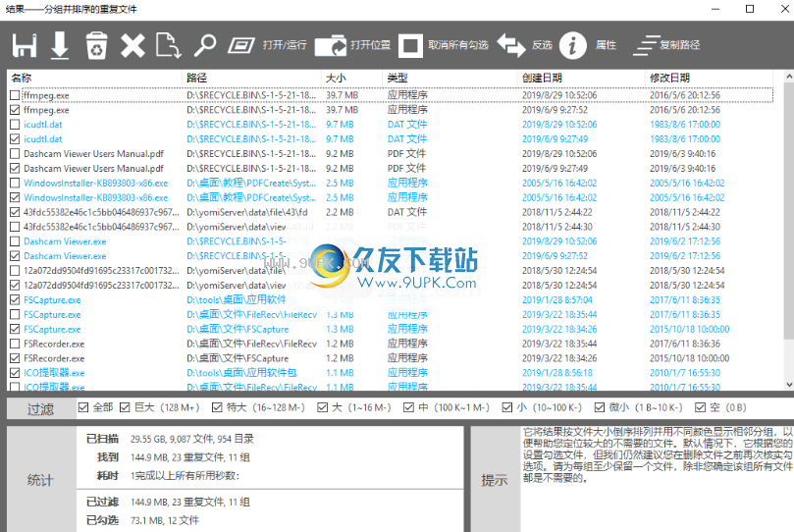Screen dimensions: 794x532
Task: Click the file list scroll down arrow
Action: [789, 385]
